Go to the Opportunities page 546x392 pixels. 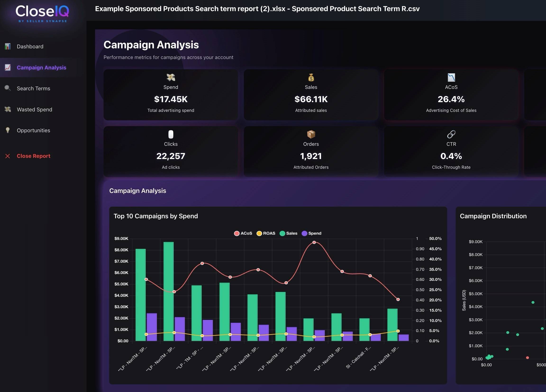point(33,130)
